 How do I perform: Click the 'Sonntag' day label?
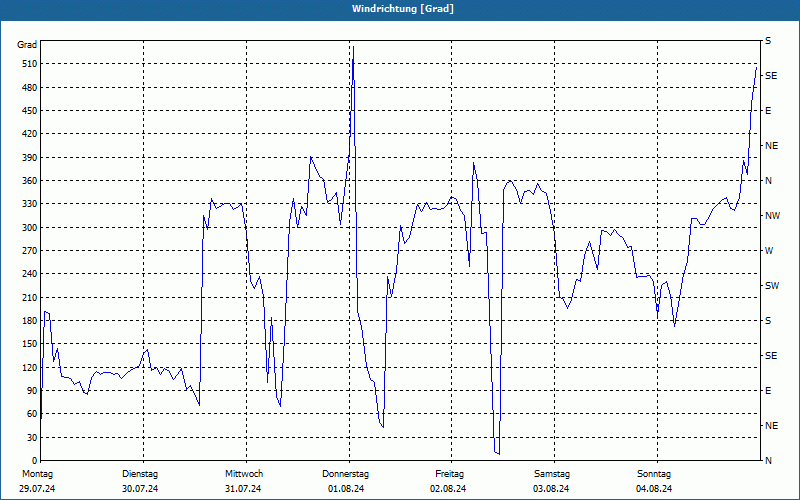pos(654,474)
